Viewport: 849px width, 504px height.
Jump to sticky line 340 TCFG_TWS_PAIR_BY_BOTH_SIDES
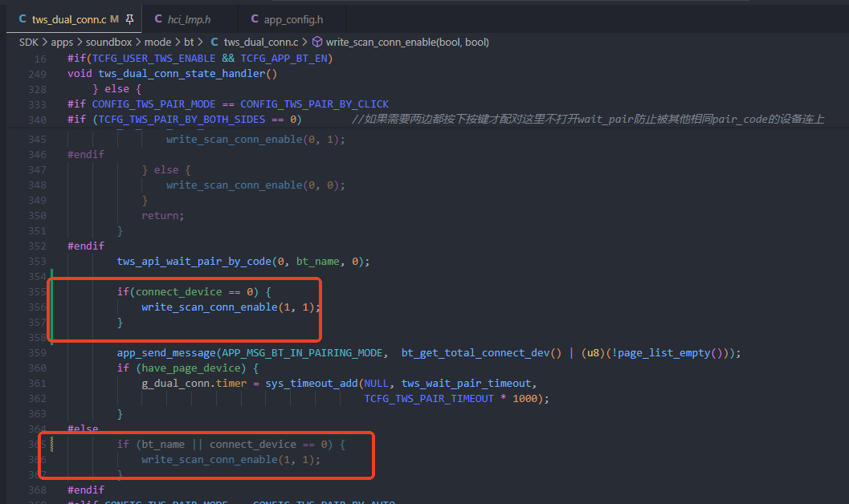pos(182,119)
